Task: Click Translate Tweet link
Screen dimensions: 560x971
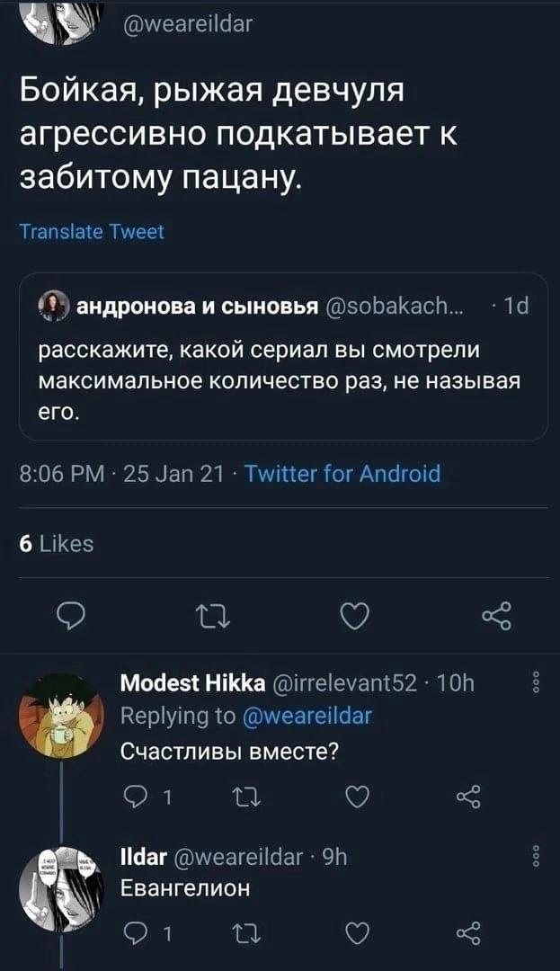Action: (92, 232)
